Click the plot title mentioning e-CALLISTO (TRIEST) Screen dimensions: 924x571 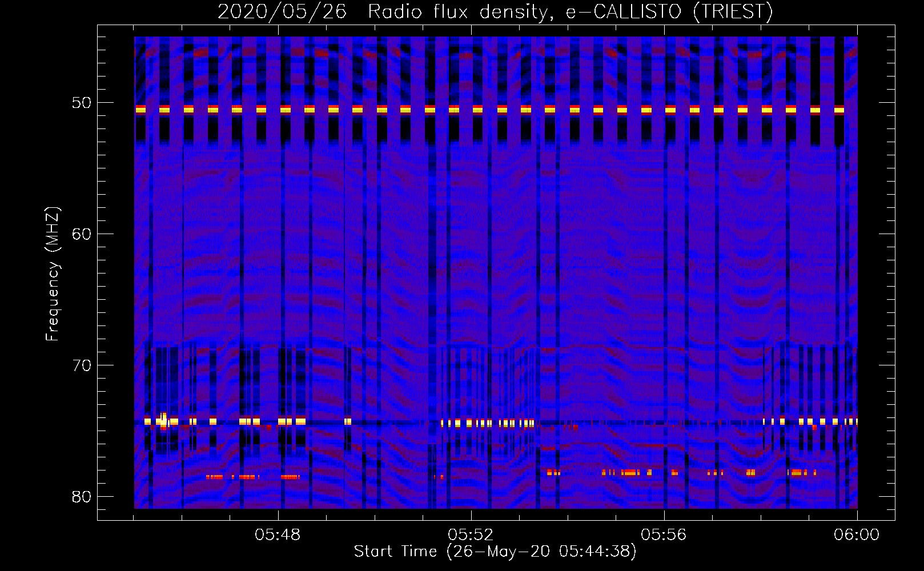pyautogui.click(x=495, y=11)
